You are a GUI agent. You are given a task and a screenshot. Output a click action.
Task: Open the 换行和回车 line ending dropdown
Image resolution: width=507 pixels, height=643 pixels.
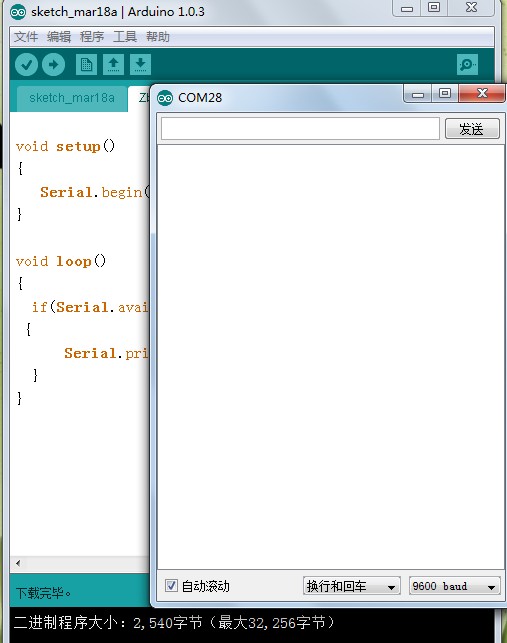click(x=352, y=586)
